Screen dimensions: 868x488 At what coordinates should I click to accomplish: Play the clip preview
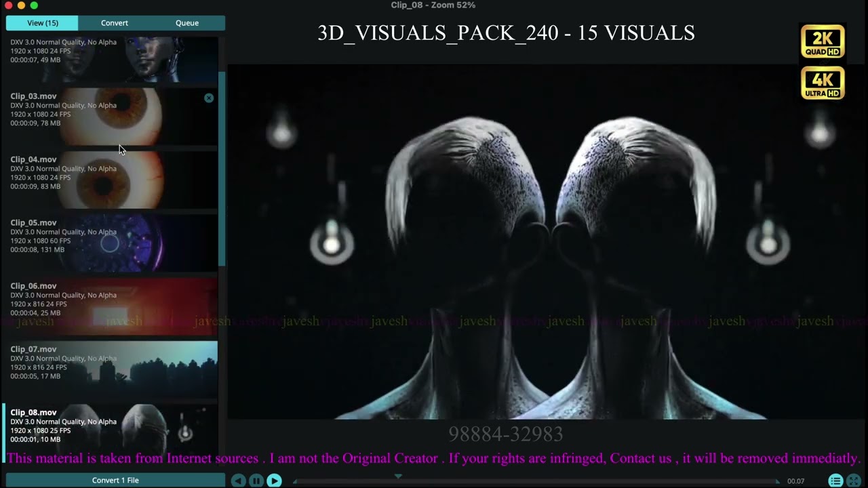click(x=274, y=481)
